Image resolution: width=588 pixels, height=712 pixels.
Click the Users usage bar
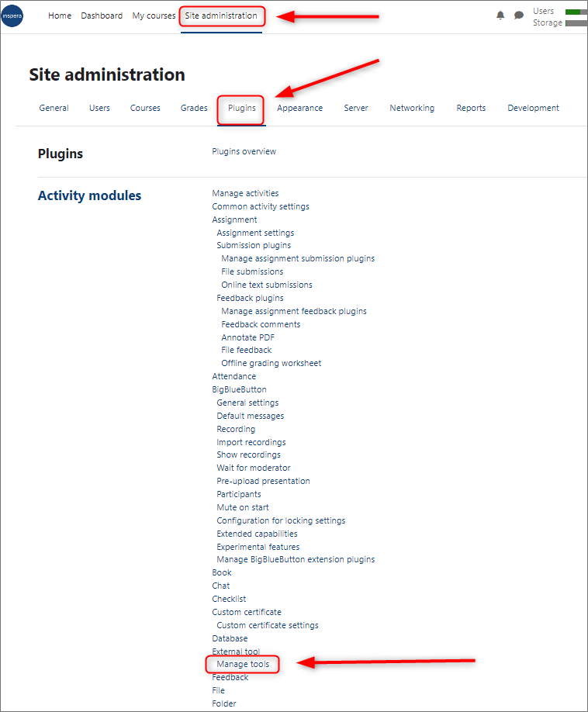(x=575, y=11)
